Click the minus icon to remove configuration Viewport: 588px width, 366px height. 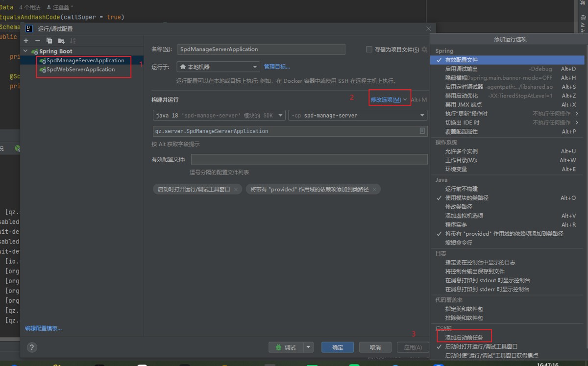(x=38, y=41)
